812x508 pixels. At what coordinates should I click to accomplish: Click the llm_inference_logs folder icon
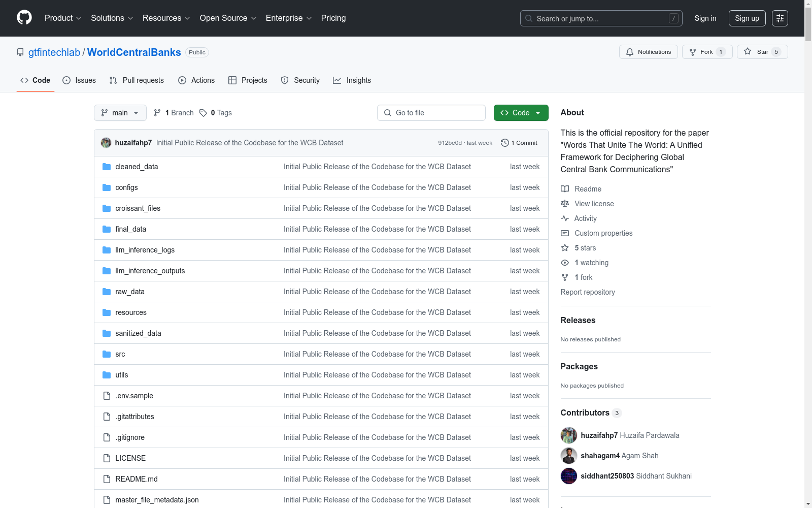point(107,250)
